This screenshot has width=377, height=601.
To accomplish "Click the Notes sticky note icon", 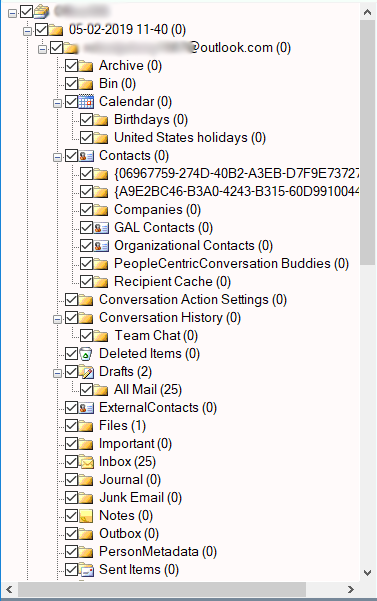I will [86, 516].
